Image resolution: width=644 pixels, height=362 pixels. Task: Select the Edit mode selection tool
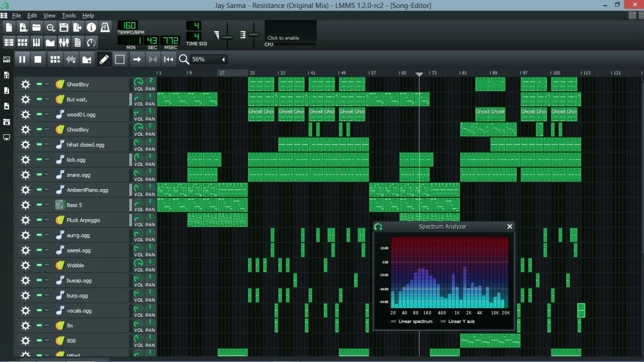coord(120,59)
